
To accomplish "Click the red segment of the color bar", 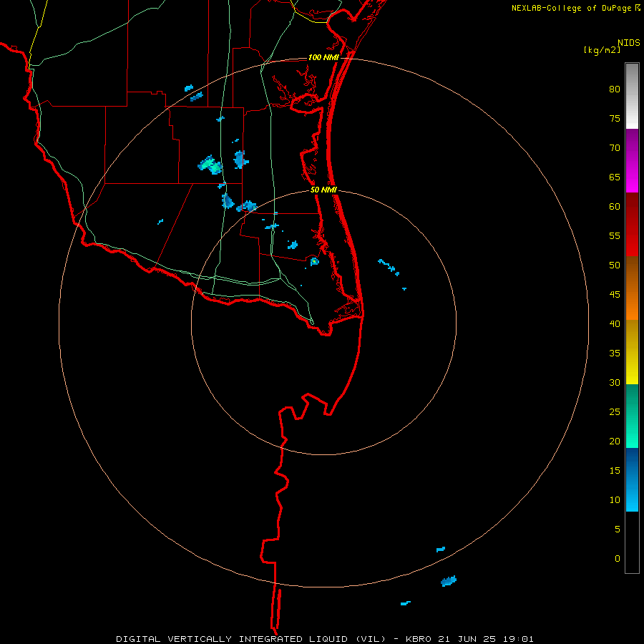I will [x=632, y=225].
